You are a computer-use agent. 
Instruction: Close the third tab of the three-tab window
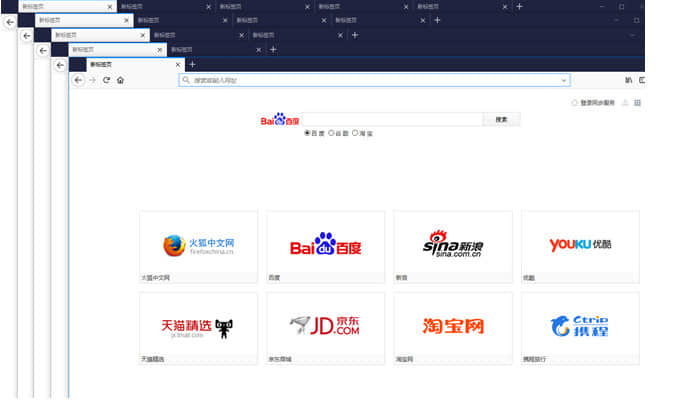pyautogui.click(x=340, y=35)
